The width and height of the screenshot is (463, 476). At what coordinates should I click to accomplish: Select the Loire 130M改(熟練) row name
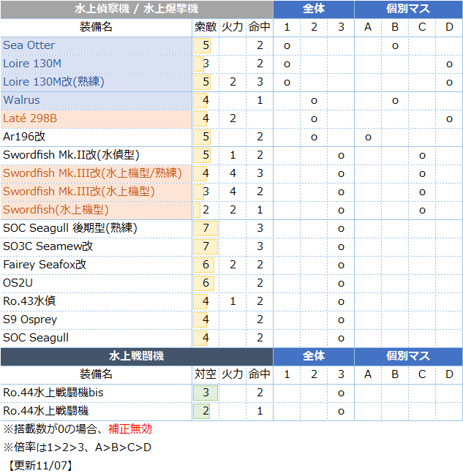pyautogui.click(x=53, y=82)
